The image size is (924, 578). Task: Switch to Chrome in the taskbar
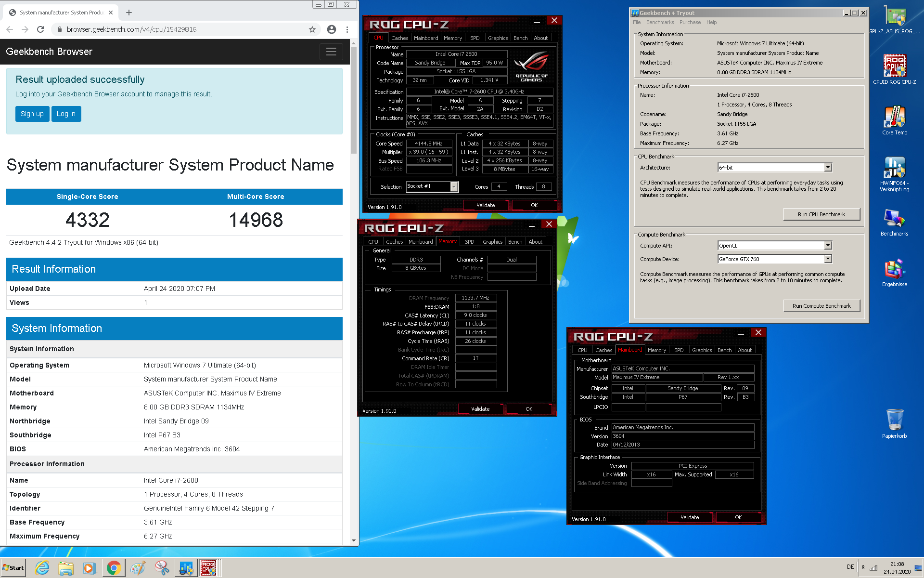click(114, 568)
